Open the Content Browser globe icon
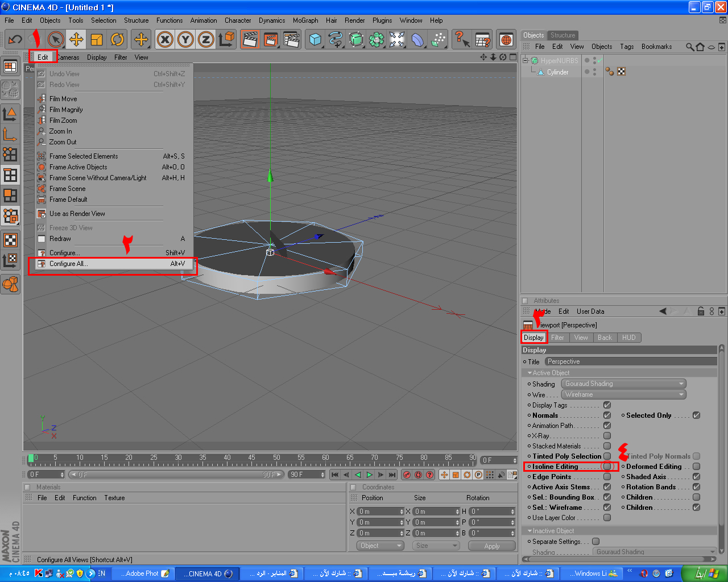728x582 pixels. click(506, 39)
